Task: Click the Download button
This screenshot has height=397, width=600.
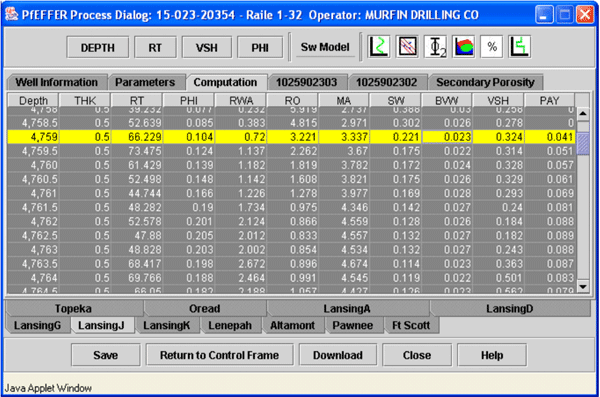Action: tap(338, 355)
